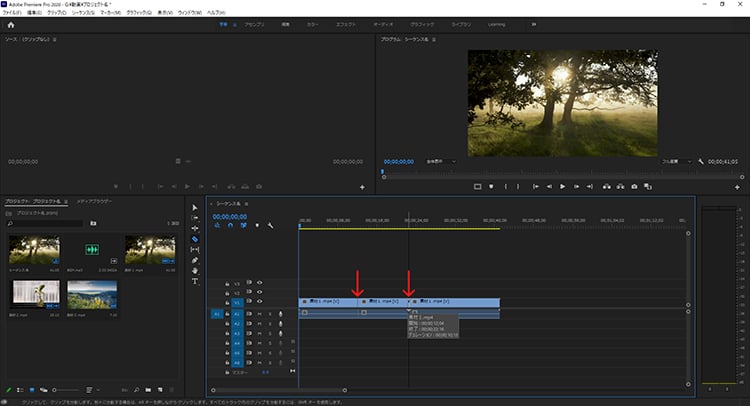Viewport: 750px width, 406px height.
Task: Go to In point in Program monitor
Action: (x=536, y=187)
